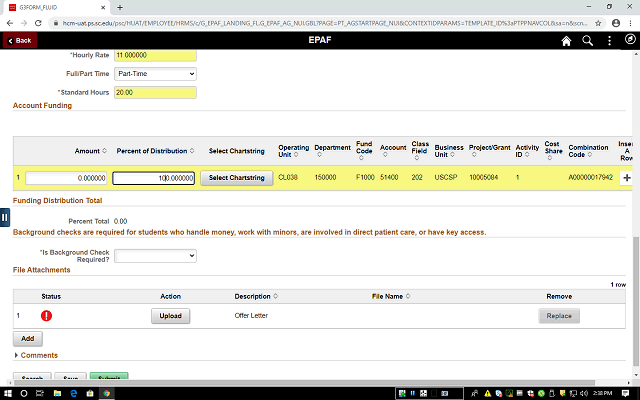
Task: Open the Full/Part Time dropdown
Action: pos(155,74)
